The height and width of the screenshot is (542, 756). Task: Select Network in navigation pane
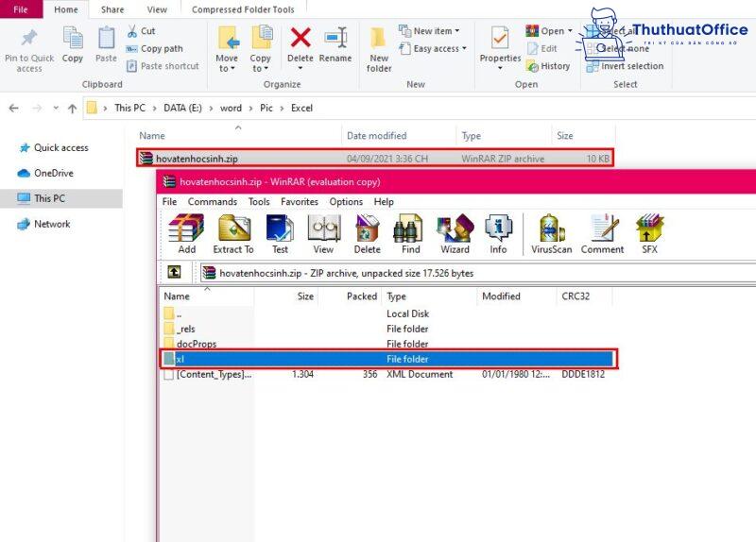(52, 224)
